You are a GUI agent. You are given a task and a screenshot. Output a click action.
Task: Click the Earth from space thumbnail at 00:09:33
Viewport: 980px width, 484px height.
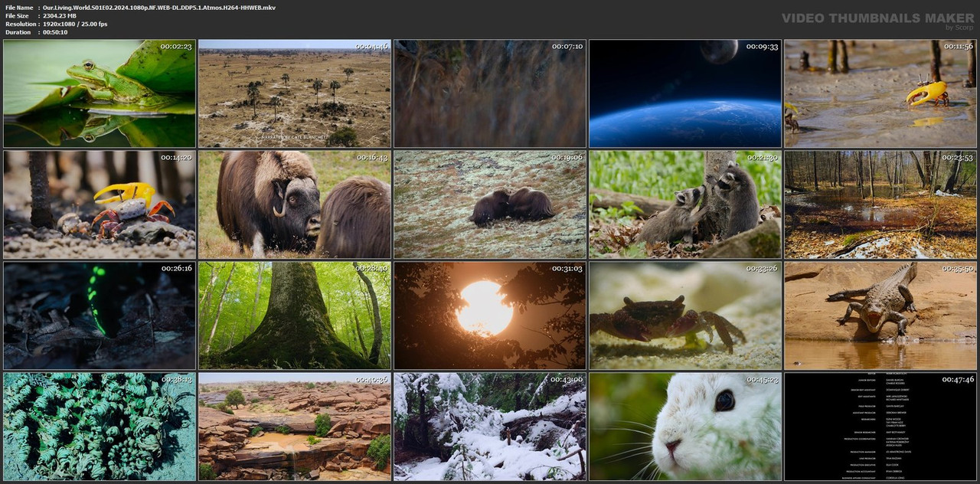point(685,93)
